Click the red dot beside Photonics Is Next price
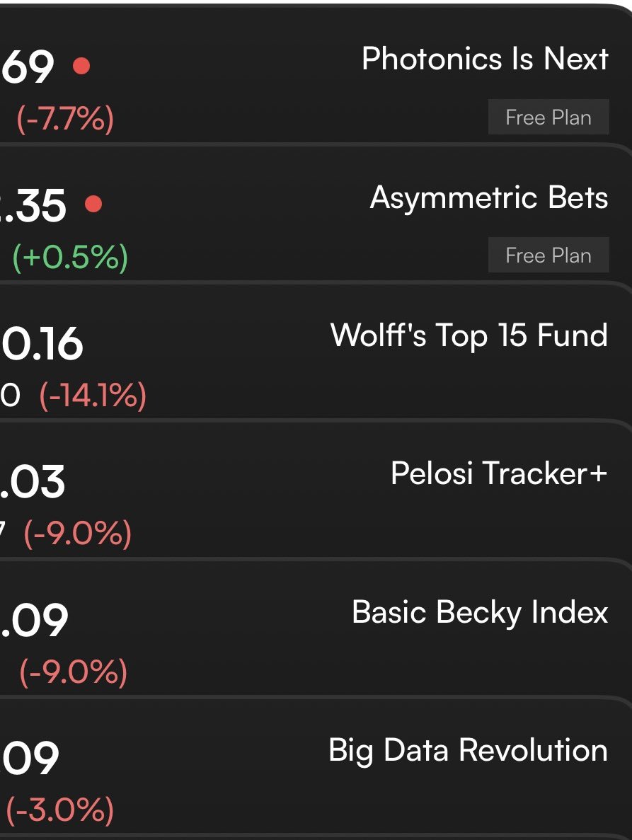The image size is (632, 840). pyautogui.click(x=81, y=67)
